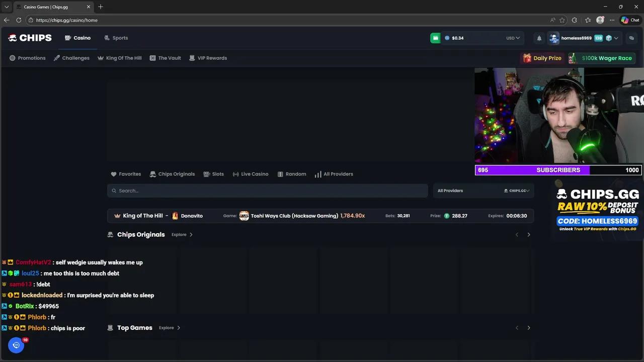Screen dimensions: 644x362
Task: Open a new browser tab
Action: [101, 7]
